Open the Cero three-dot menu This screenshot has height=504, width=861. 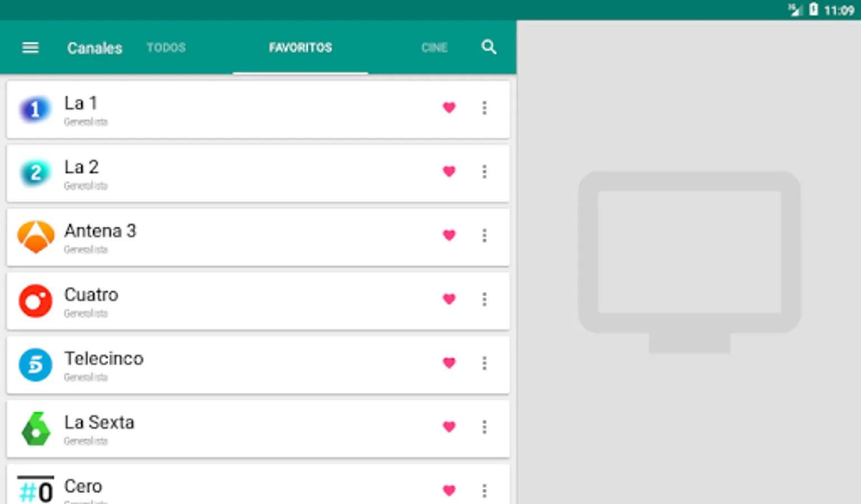click(484, 491)
